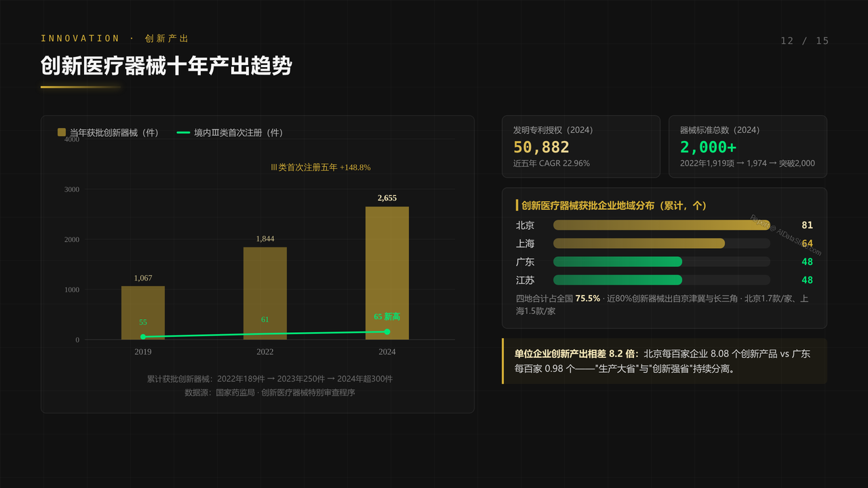Click the y-axis label 1000
This screenshot has height=488, width=868.
click(72, 289)
